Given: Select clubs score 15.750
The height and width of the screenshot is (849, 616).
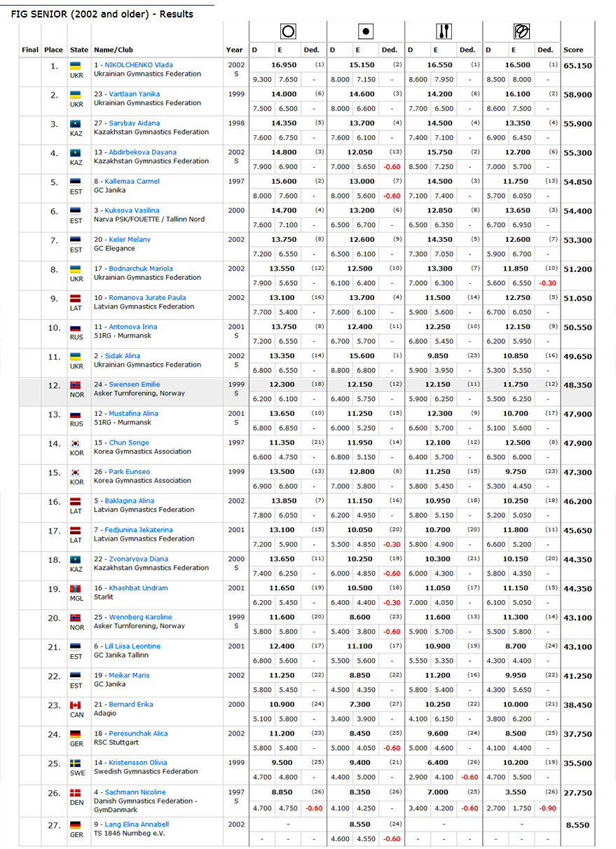Looking at the screenshot, I should click(440, 152).
